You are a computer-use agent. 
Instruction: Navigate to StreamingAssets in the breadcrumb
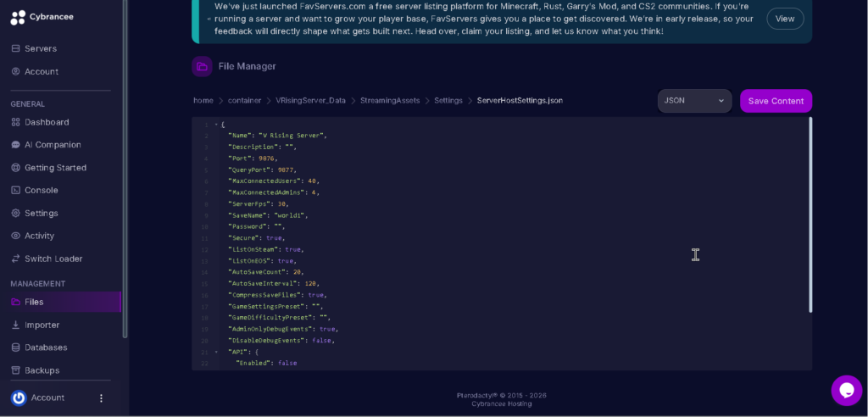pyautogui.click(x=390, y=101)
